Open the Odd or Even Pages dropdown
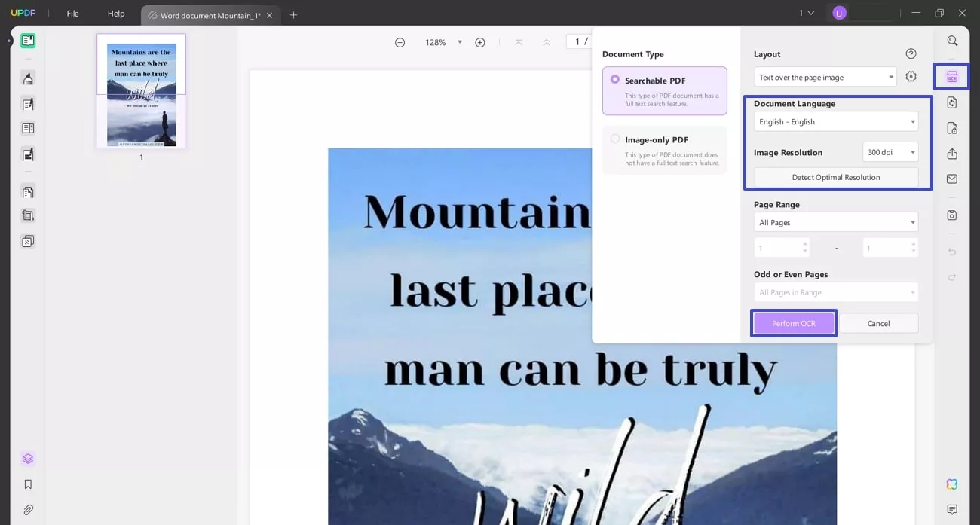 [836, 292]
